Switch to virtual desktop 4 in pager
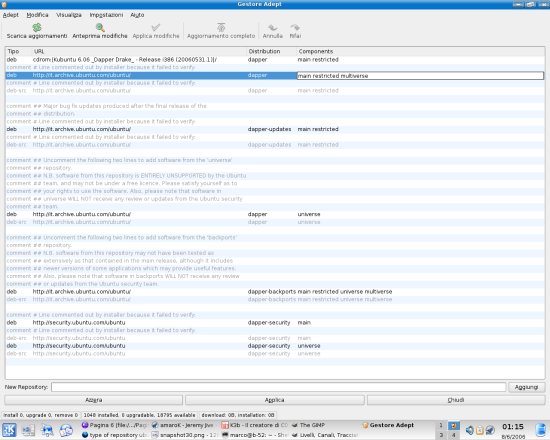 [x=454, y=435]
